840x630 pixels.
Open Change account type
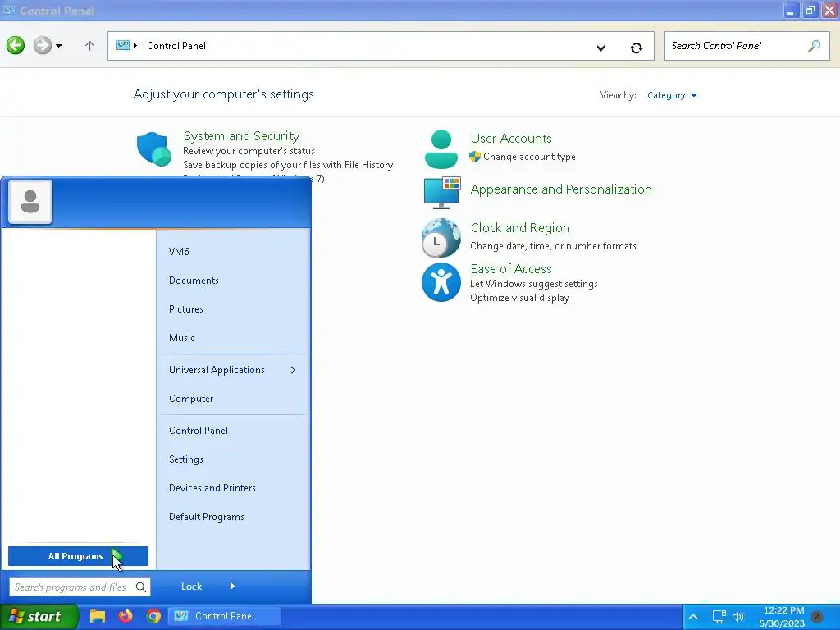coord(529,157)
